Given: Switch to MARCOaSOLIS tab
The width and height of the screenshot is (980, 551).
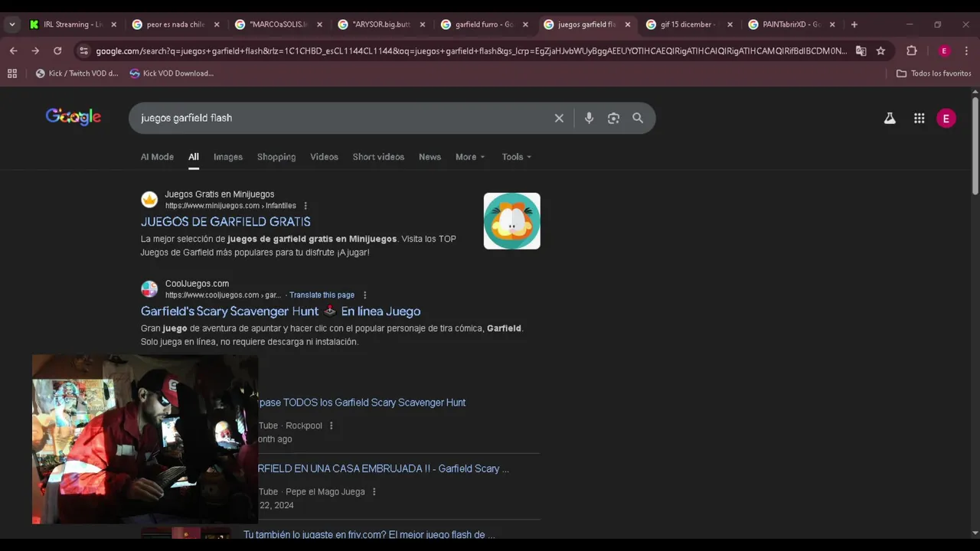Looking at the screenshot, I should [x=278, y=24].
